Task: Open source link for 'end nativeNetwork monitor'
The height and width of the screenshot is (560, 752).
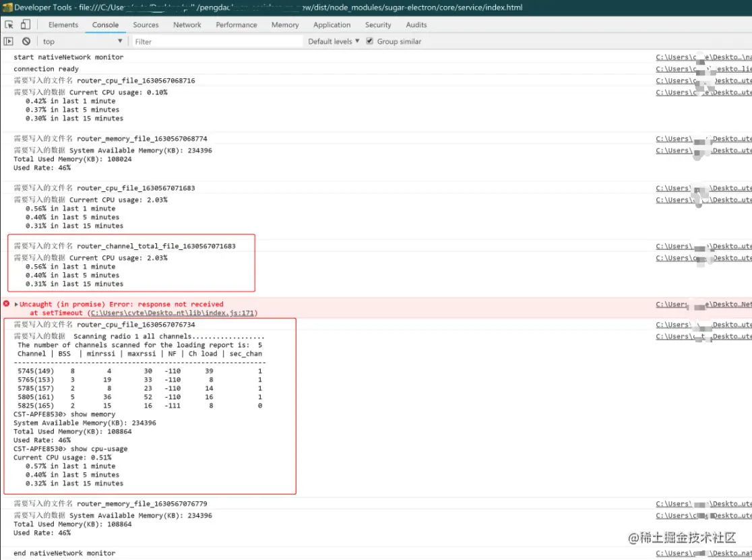Action: point(703,553)
